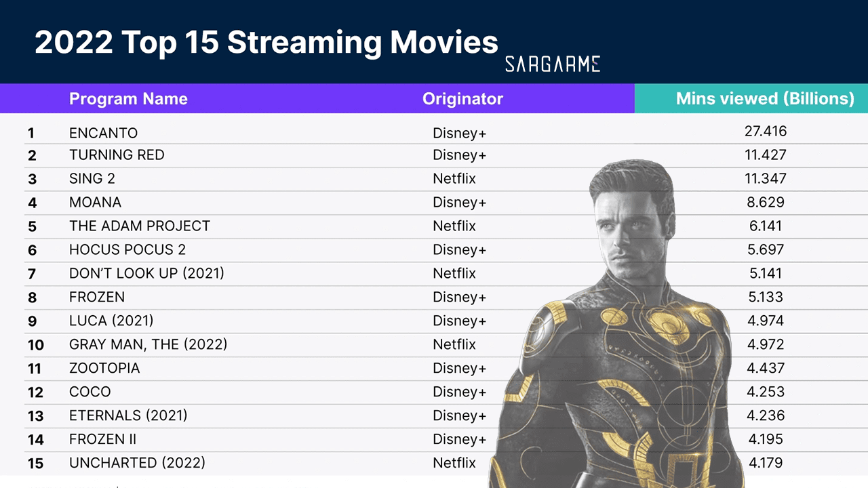Click HOCUS POCUS 2 title
The height and width of the screenshot is (488, 868).
(x=127, y=250)
